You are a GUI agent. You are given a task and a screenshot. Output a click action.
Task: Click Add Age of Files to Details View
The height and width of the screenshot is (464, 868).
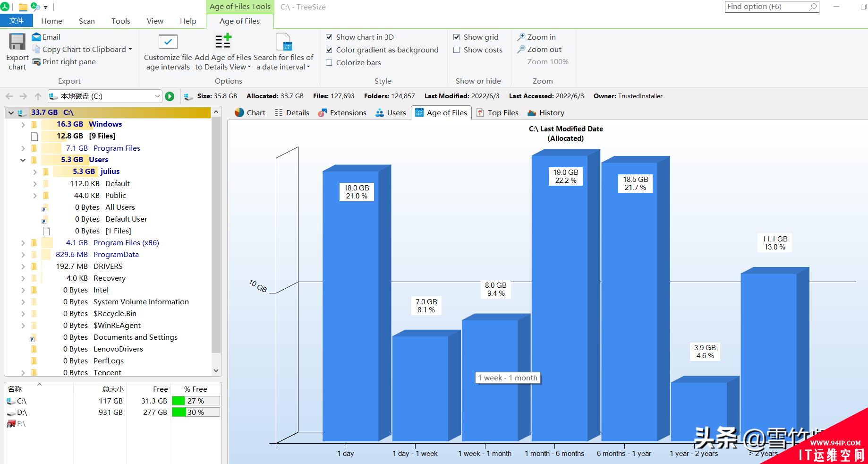pyautogui.click(x=223, y=52)
